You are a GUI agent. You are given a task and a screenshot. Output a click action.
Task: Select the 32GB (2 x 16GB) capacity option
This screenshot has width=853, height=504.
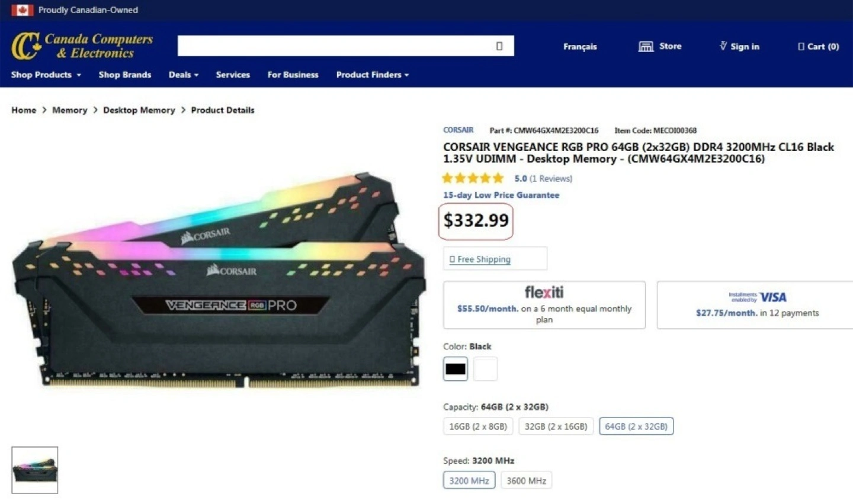(x=556, y=426)
